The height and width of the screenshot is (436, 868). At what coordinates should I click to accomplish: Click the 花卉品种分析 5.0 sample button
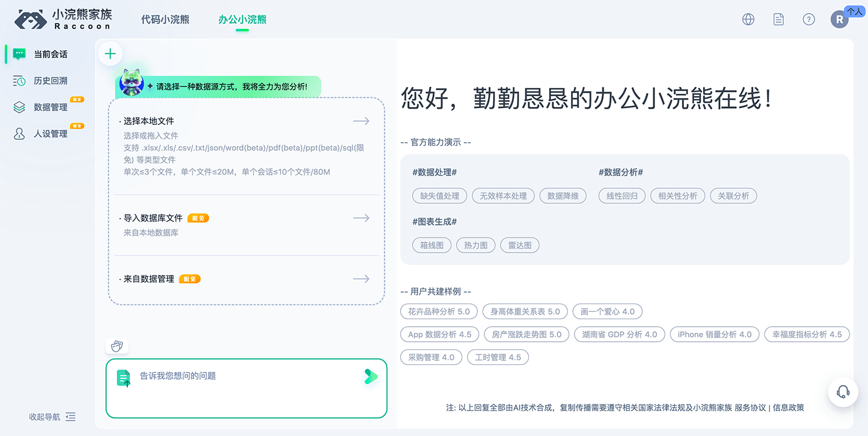(439, 311)
